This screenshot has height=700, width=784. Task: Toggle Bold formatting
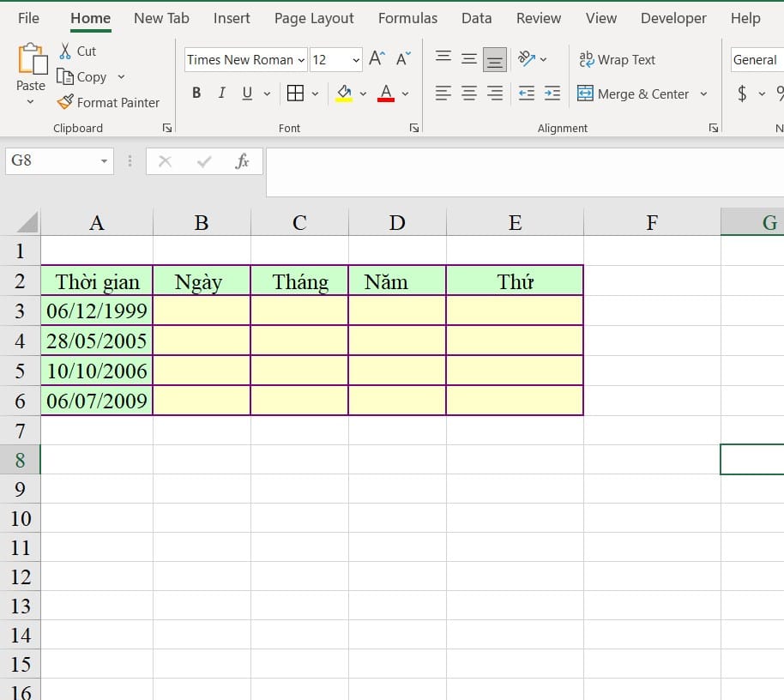(196, 94)
